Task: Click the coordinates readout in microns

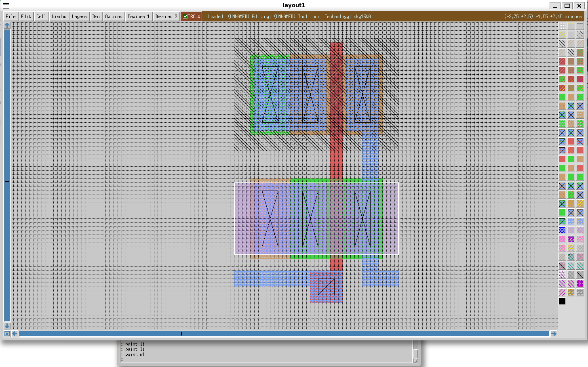Action: tap(543, 17)
